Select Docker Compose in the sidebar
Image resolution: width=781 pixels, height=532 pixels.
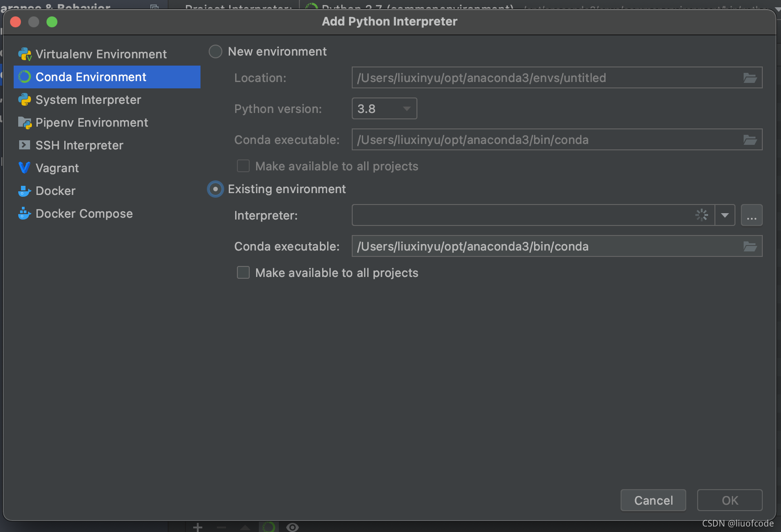tap(107, 214)
